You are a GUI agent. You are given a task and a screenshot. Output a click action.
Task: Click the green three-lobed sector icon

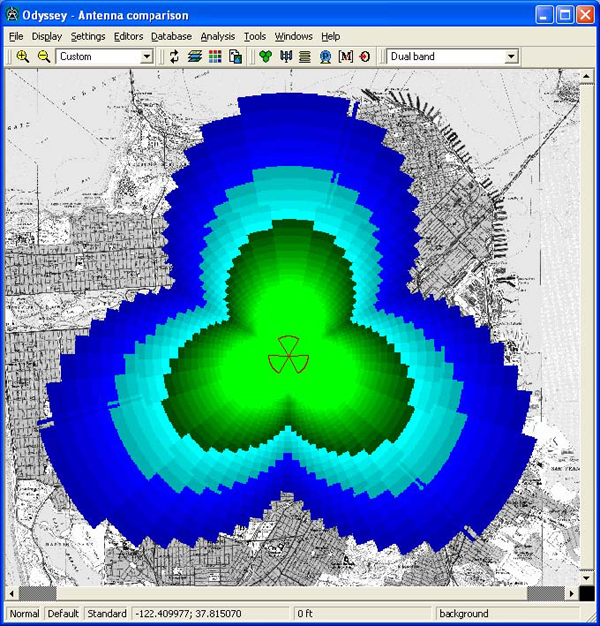(264, 57)
